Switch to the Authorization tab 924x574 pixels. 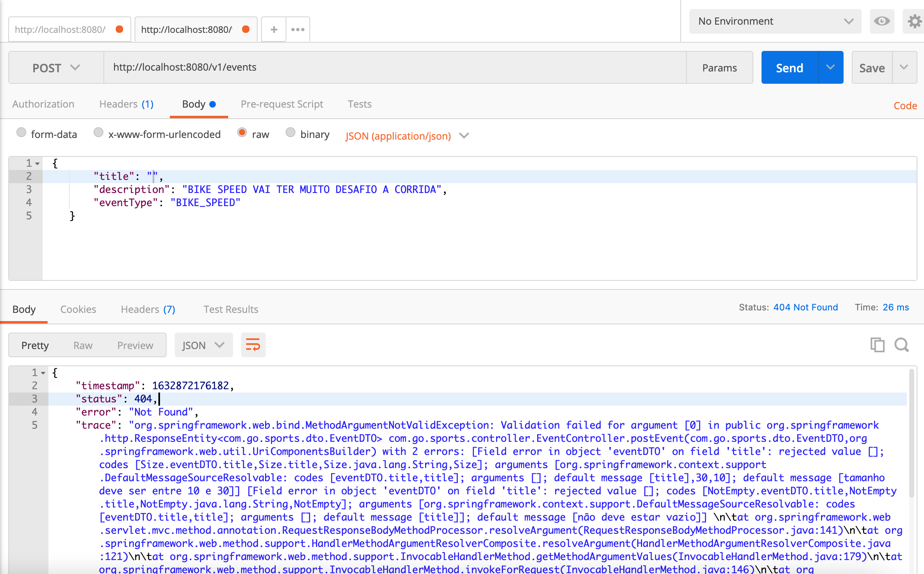43,104
